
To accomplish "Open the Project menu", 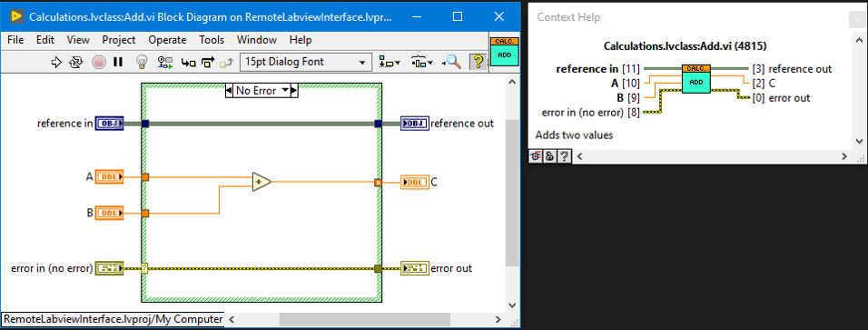I will 118,40.
